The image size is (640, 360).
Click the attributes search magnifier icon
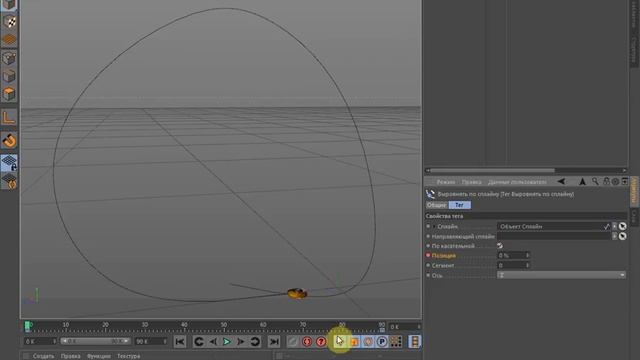coord(596,181)
